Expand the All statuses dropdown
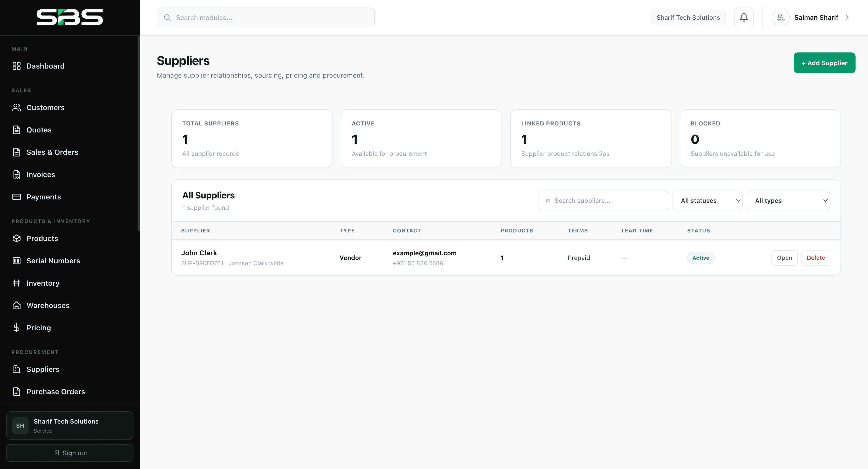Screen dimensions: 868x469 click(707, 201)
